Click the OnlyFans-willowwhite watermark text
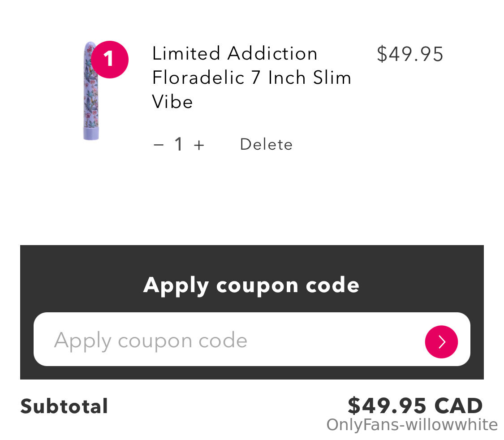504x440 pixels. click(412, 425)
